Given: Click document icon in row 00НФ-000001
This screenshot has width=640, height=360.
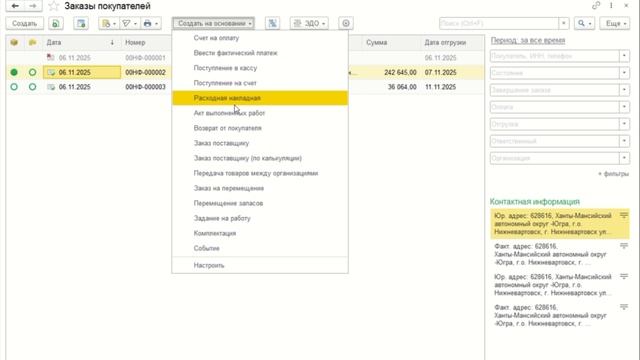Looking at the screenshot, I should (x=51, y=58).
